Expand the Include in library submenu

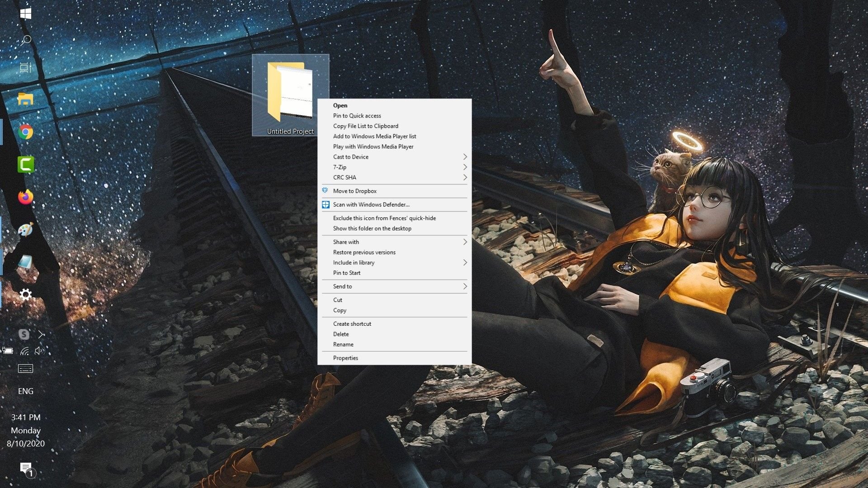coord(395,263)
